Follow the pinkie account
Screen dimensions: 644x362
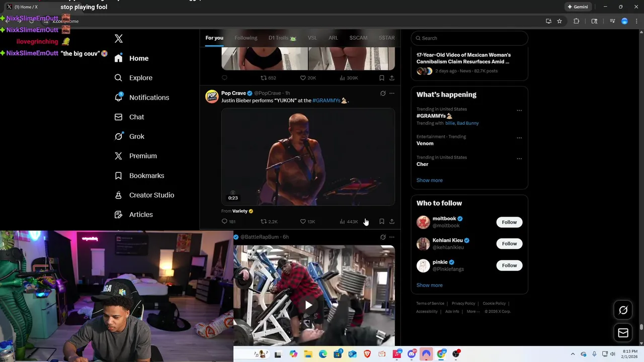point(509,265)
